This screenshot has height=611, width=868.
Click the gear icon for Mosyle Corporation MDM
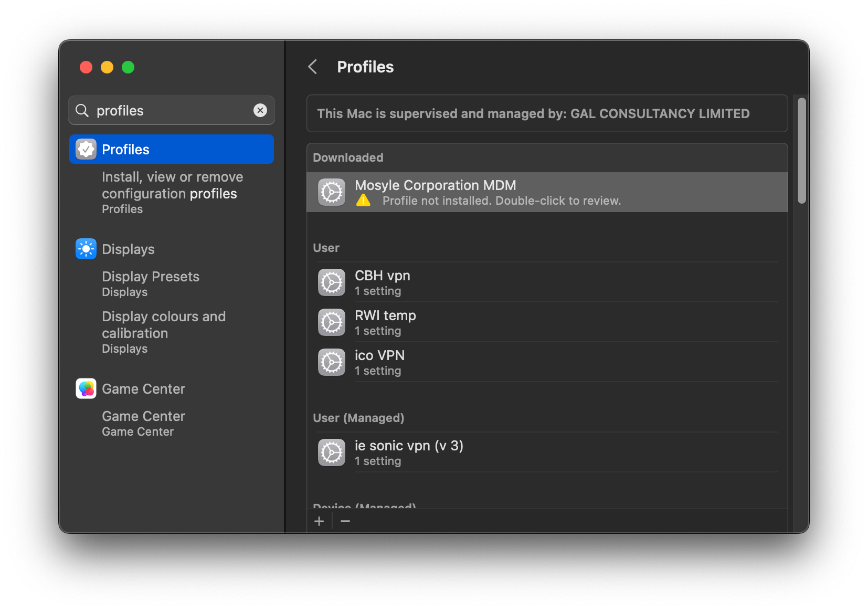click(x=332, y=192)
